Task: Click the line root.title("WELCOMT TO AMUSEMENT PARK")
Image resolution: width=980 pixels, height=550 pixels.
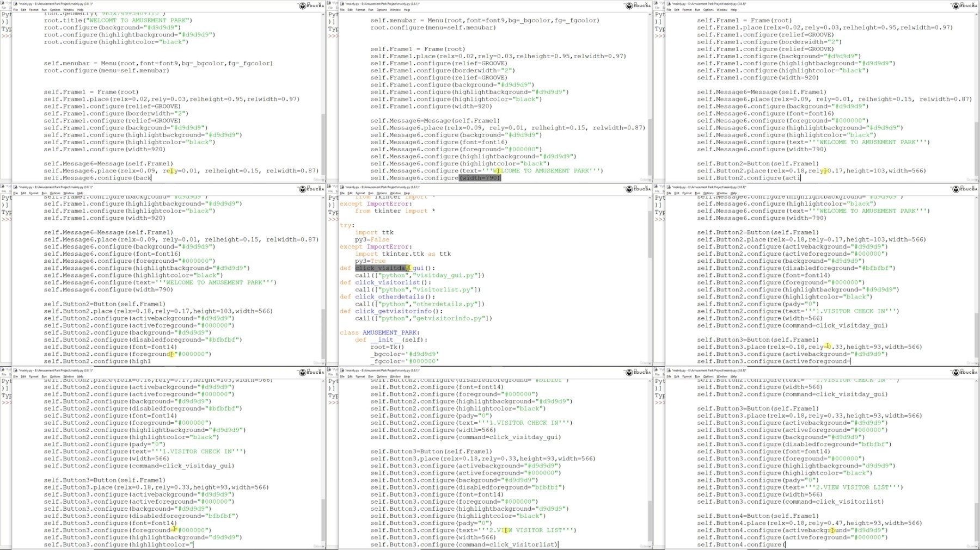Action: click(118, 20)
